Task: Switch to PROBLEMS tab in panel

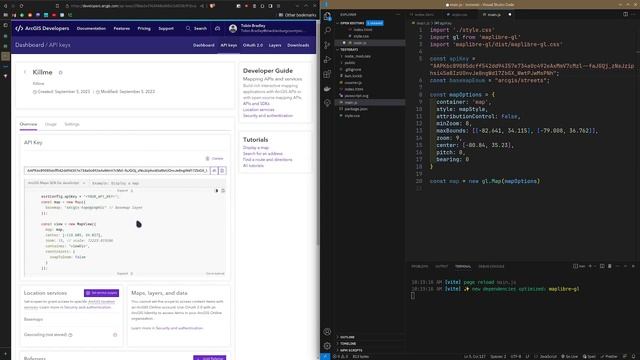Action: 420,267
